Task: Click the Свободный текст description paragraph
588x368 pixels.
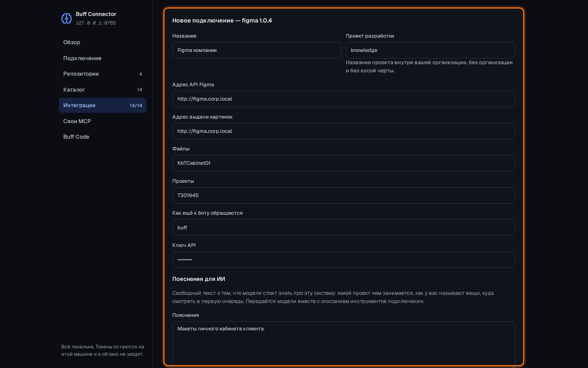Action: pyautogui.click(x=333, y=297)
